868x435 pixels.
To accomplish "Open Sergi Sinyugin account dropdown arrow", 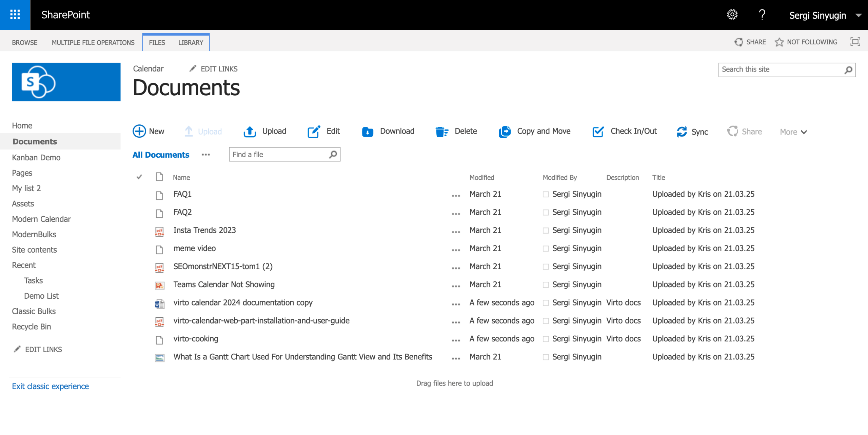I will click(859, 15).
